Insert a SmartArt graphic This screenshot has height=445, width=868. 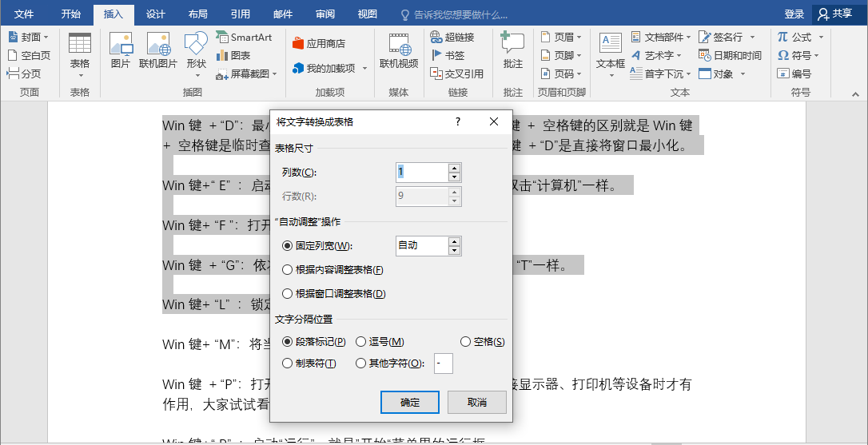[x=245, y=37]
